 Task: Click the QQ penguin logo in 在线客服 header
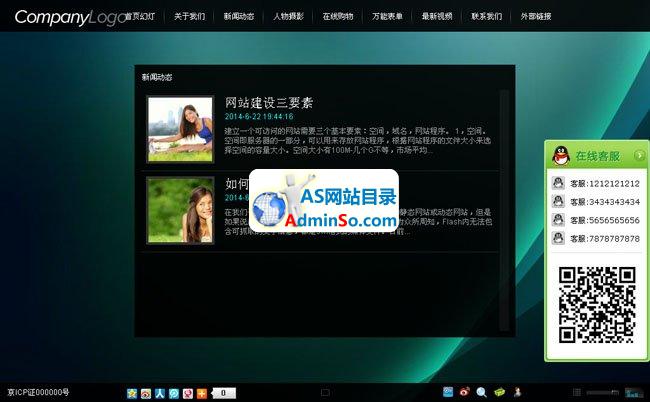[561, 156]
